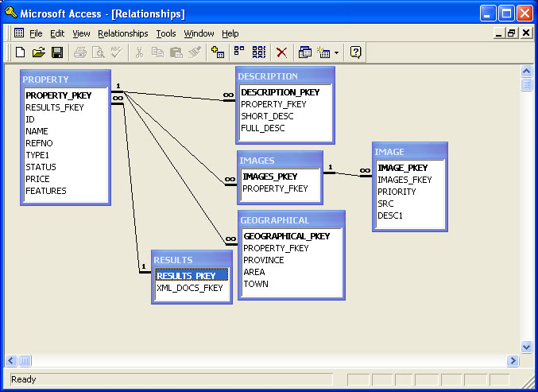Click the Print icon

click(80, 52)
